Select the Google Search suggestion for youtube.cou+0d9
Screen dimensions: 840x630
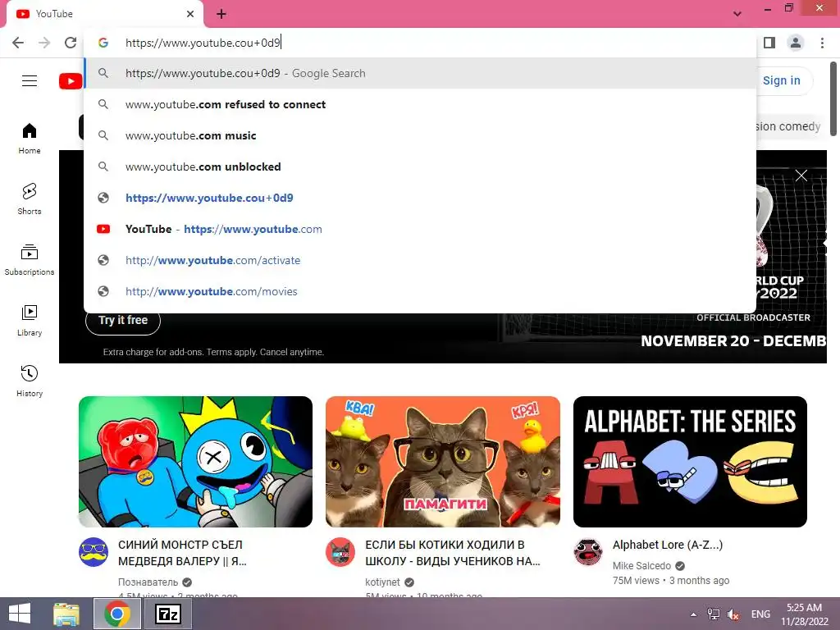click(420, 73)
